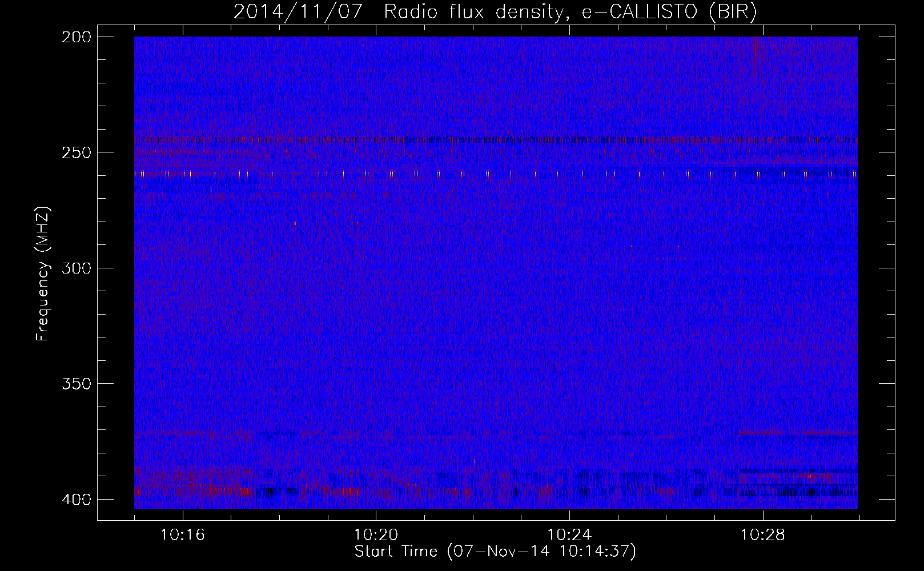The height and width of the screenshot is (571, 924).
Task: Click the 250 frequency tick label
Action: pyautogui.click(x=76, y=152)
